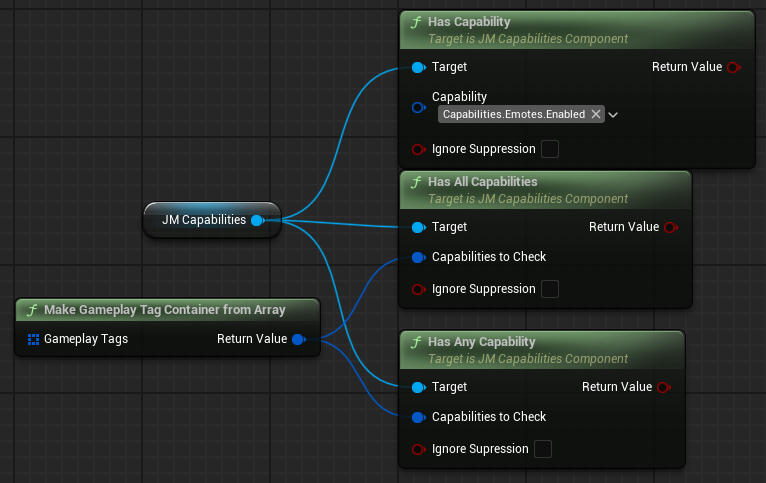Click Return Value pin on Make Gameplay Tag Container
Image resolution: width=766 pixels, height=483 pixels.
[297, 339]
